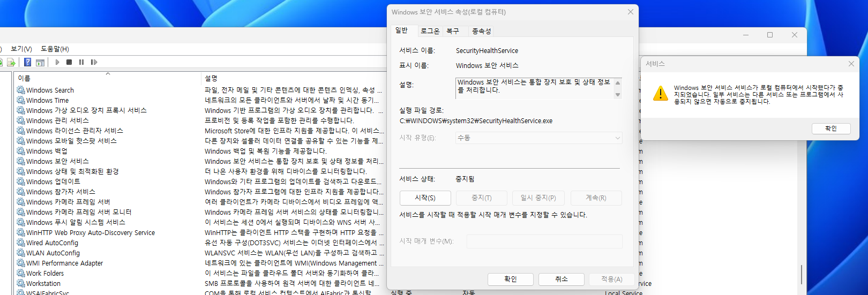Click the gear icon beside Work Folders

coord(21,273)
